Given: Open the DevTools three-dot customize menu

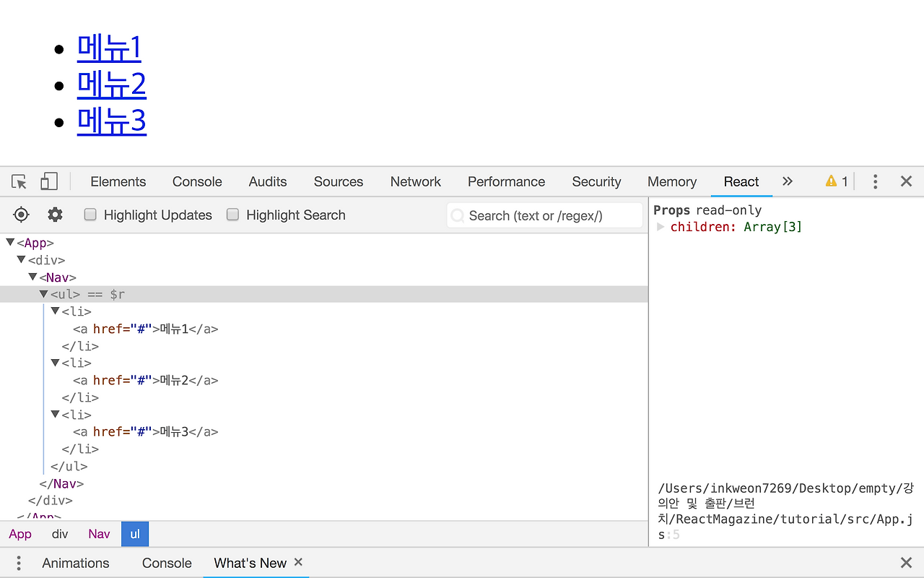Looking at the screenshot, I should [875, 181].
